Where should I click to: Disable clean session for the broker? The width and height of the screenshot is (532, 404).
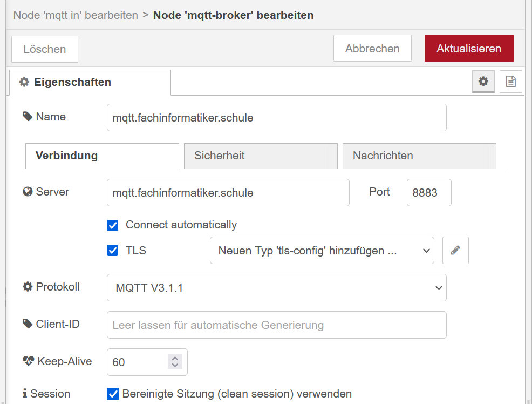[112, 394]
